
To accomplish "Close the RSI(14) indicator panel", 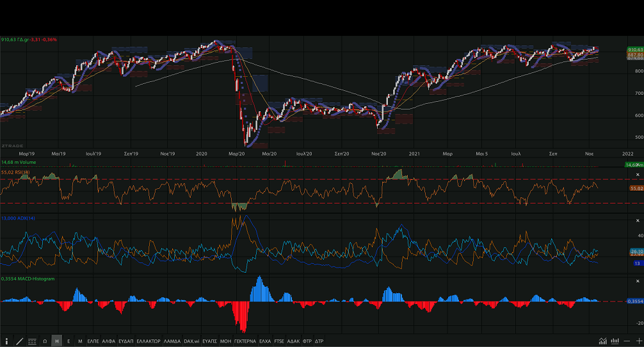I will 638,175.
